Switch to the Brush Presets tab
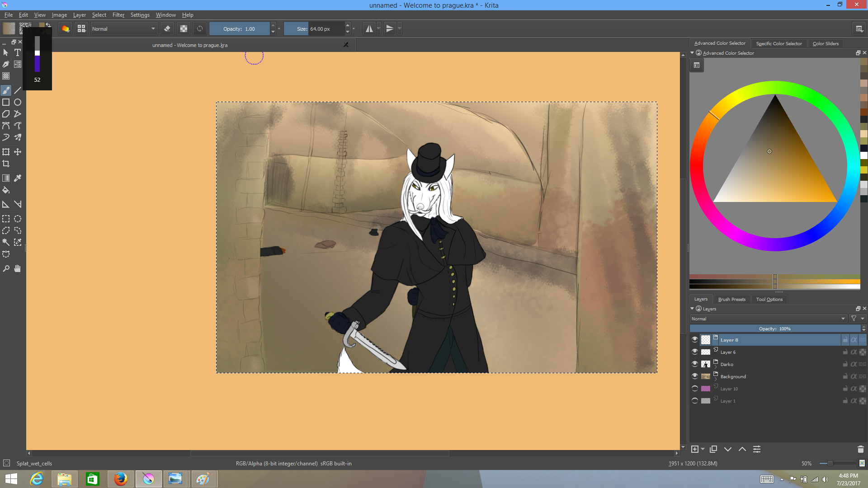 731,299
